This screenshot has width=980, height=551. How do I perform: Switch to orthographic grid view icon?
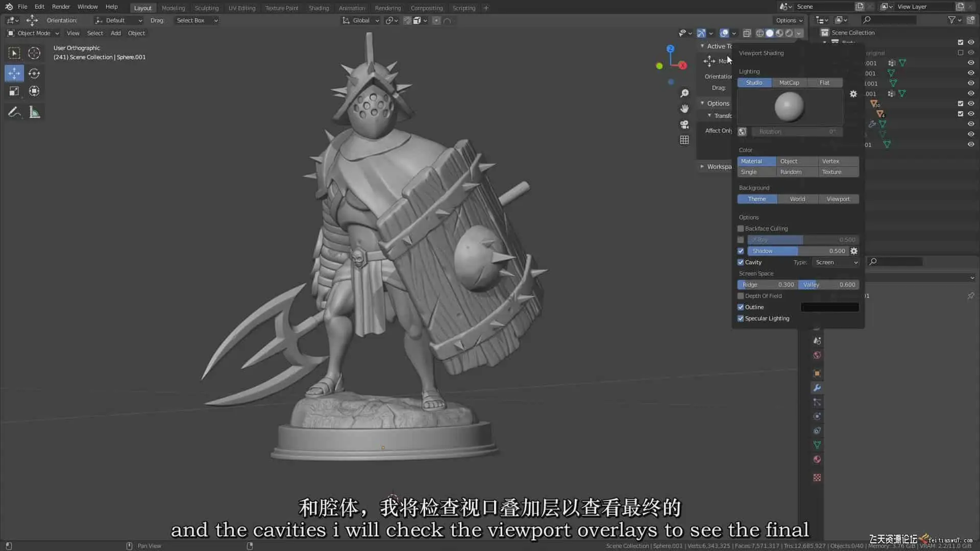point(684,140)
